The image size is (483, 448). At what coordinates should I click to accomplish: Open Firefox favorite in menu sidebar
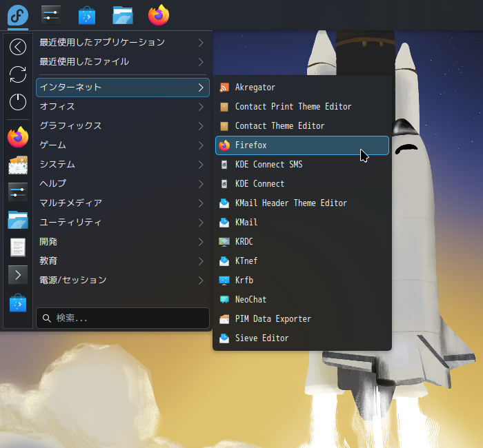[18, 137]
